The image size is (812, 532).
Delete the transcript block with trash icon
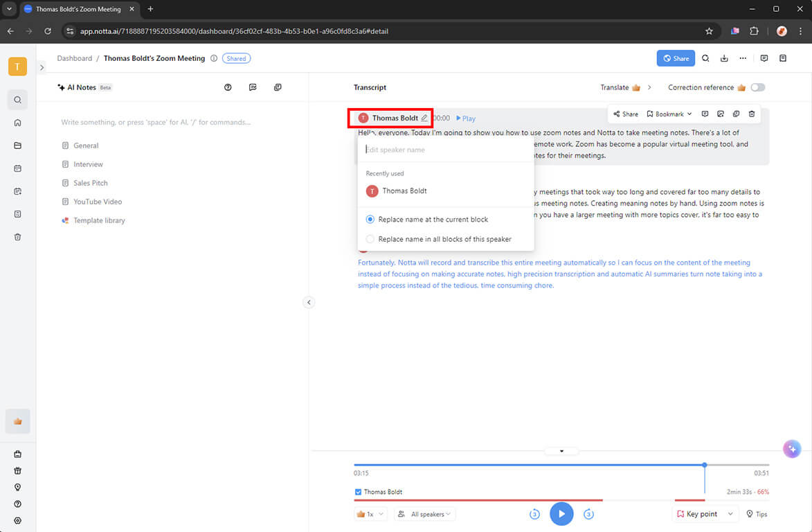751,114
